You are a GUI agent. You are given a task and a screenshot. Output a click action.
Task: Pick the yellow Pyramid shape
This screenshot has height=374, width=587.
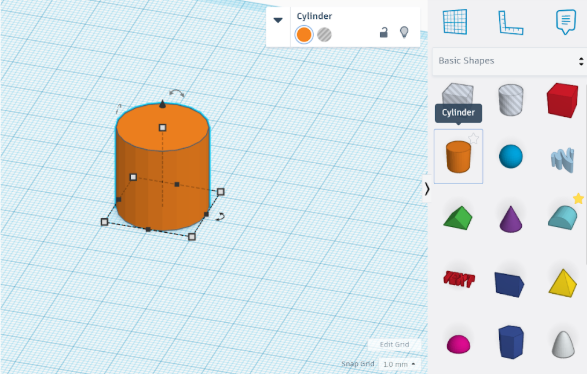click(563, 283)
